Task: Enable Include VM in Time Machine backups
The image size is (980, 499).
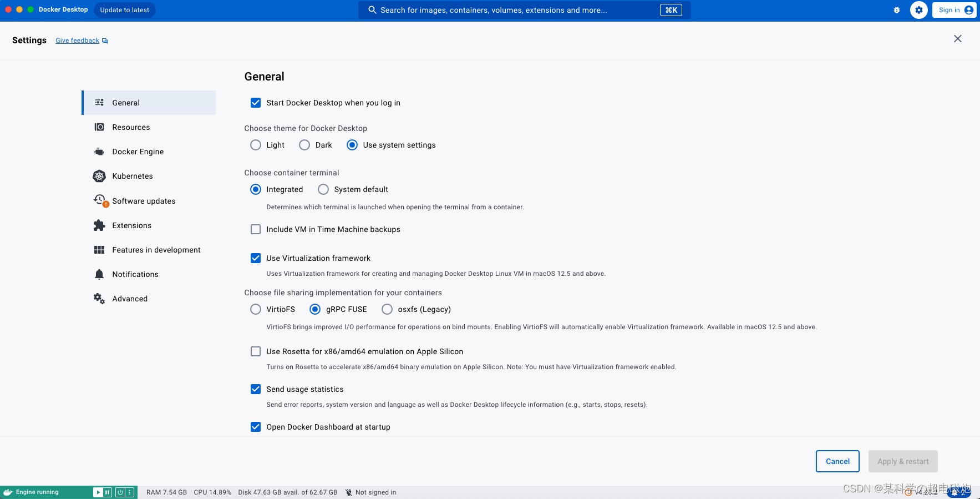Action: click(256, 229)
